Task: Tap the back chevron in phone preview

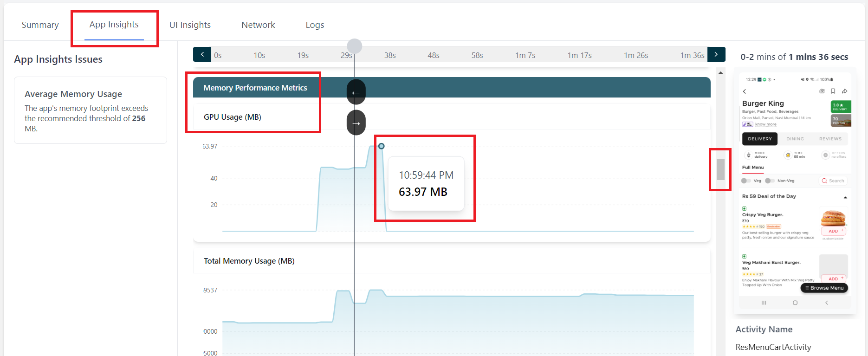Action: point(745,91)
